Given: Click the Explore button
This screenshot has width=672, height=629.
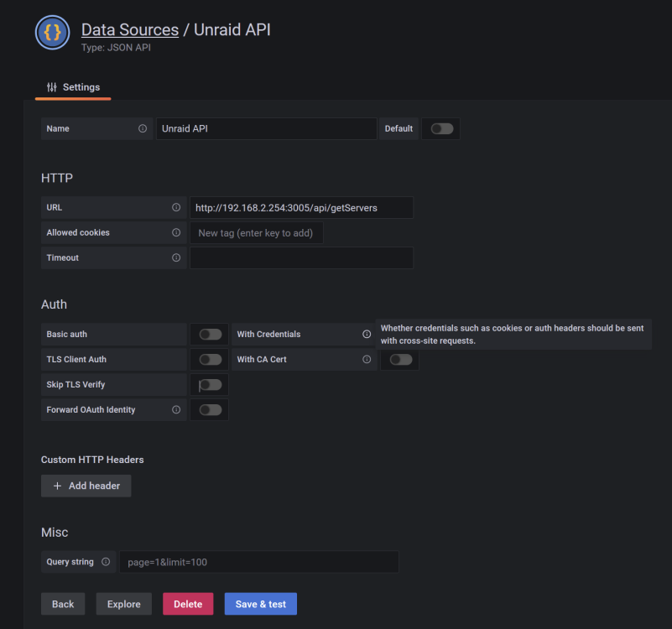Looking at the screenshot, I should coord(124,604).
